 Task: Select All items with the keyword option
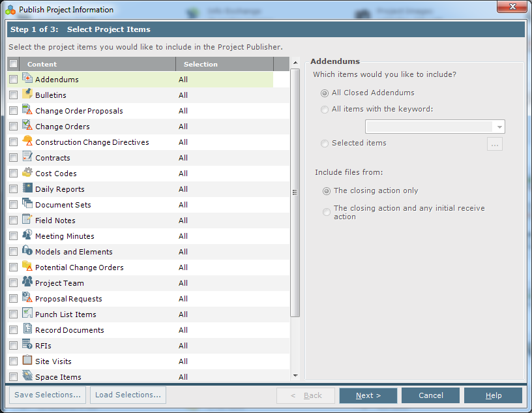(325, 110)
